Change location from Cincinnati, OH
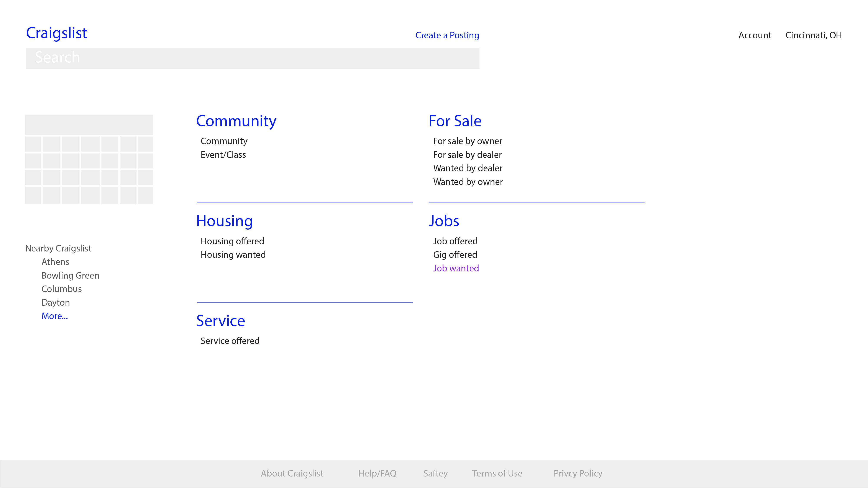The height and width of the screenshot is (488, 868). pos(813,35)
